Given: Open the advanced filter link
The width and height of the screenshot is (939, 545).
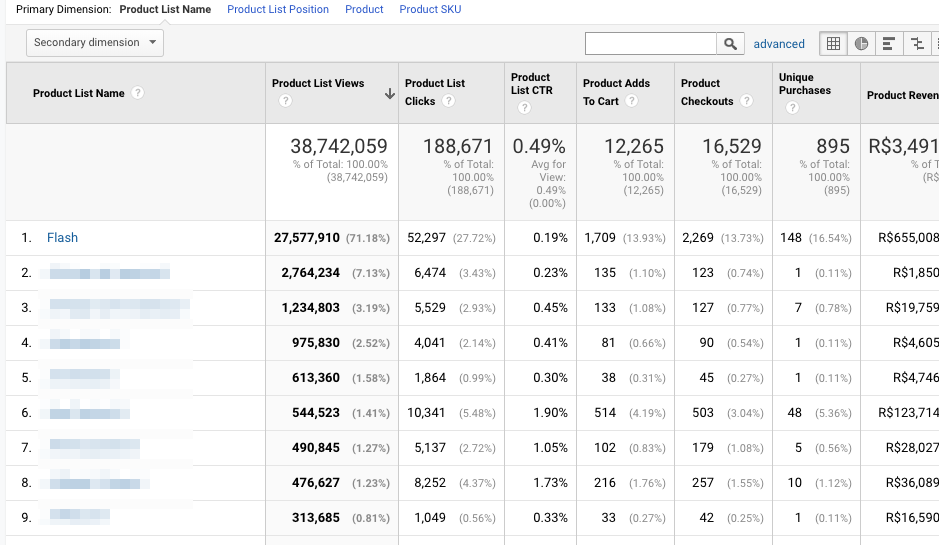Looking at the screenshot, I should [779, 44].
